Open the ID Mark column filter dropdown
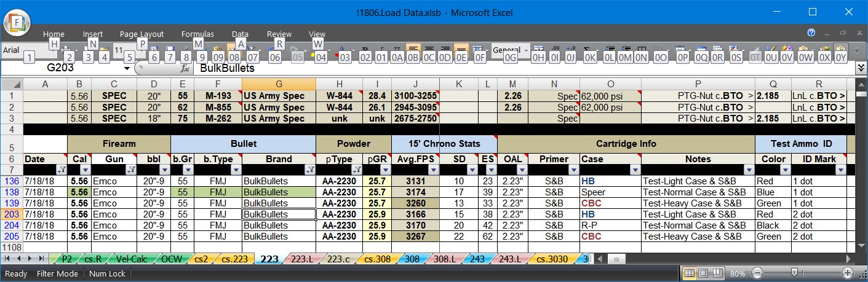868x282 pixels. 841,170
